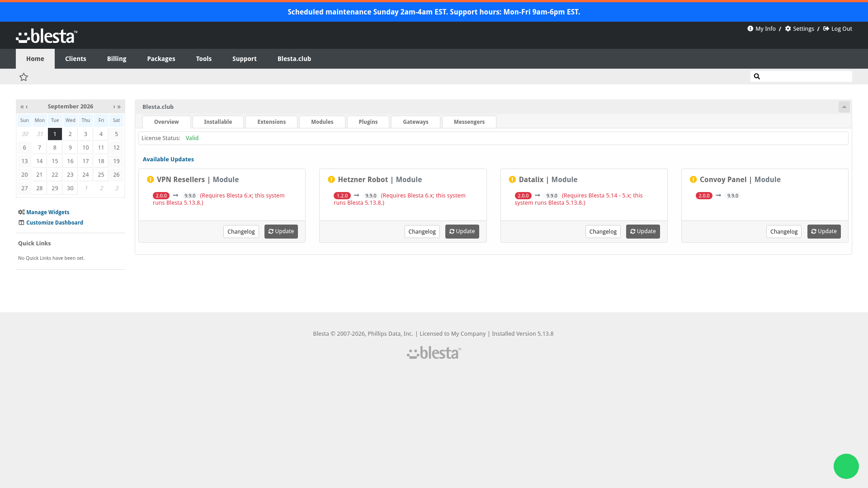The width and height of the screenshot is (868, 488).
Task: Open My Info link
Action: pyautogui.click(x=762, y=29)
